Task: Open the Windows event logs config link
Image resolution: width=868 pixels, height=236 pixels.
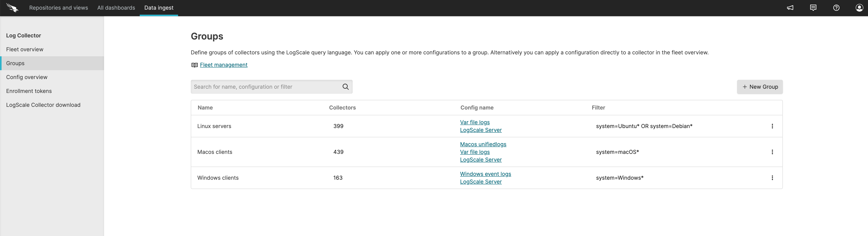Action: (x=485, y=174)
